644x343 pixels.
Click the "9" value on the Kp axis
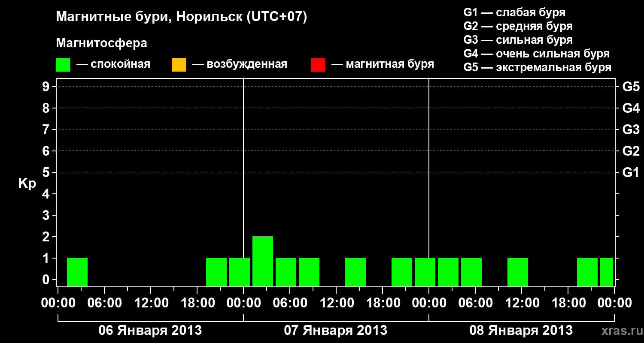pyautogui.click(x=47, y=87)
